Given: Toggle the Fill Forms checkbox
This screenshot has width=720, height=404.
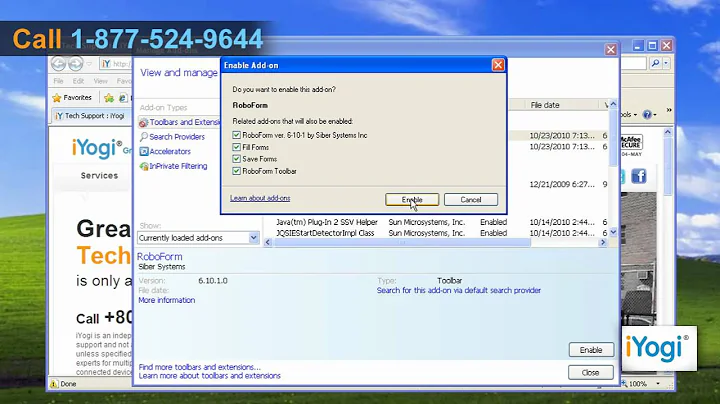Looking at the screenshot, I should [x=236, y=147].
